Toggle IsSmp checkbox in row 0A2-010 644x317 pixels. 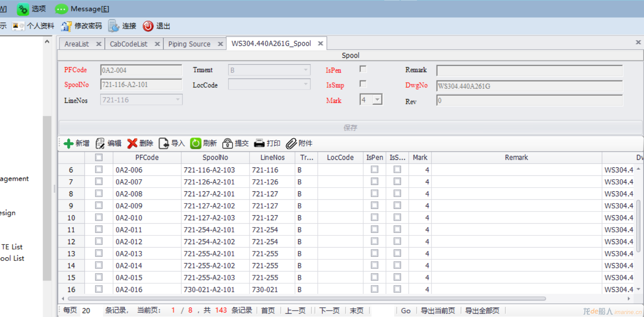(397, 218)
